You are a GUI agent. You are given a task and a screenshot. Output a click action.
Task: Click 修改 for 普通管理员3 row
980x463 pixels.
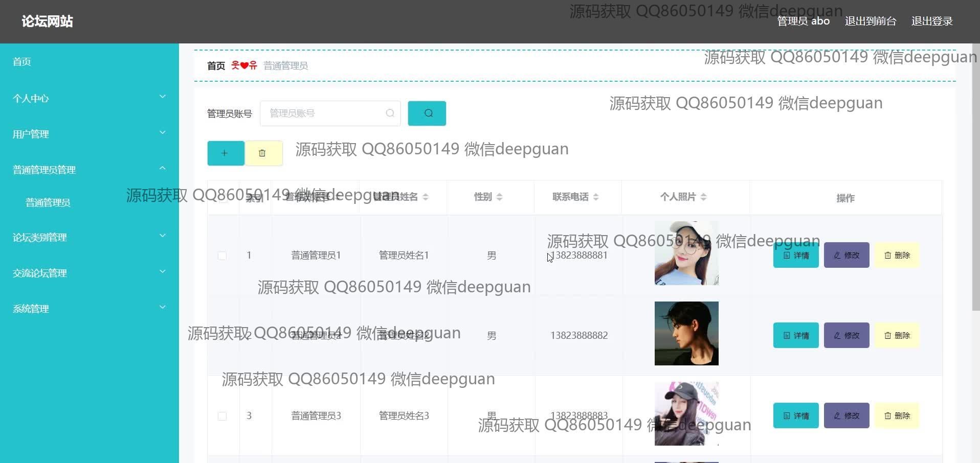tap(847, 415)
